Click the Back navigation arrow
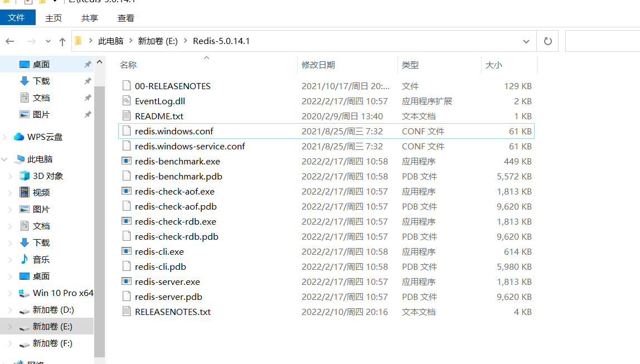The image size is (640, 364). point(10,41)
